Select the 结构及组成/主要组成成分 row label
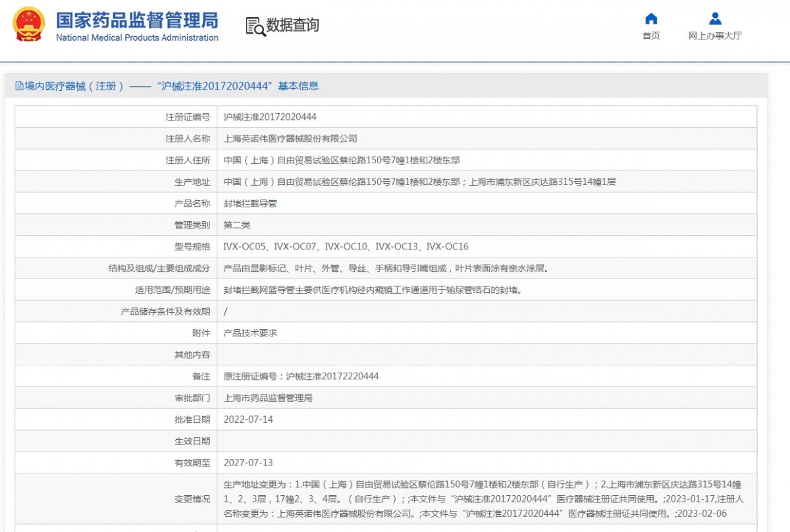Screen dimensions: 790x532 159,269
